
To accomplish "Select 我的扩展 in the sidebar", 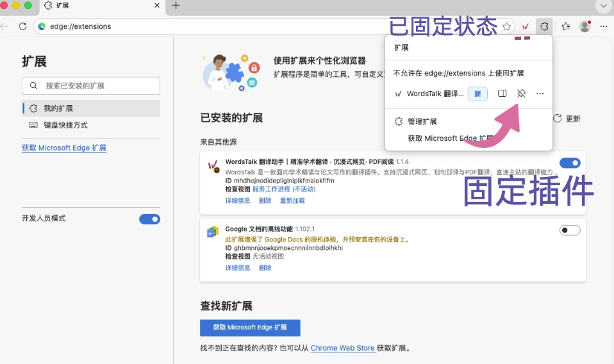I will (x=91, y=108).
